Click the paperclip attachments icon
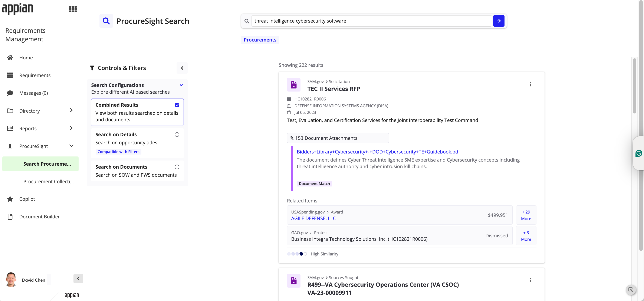This screenshot has width=644, height=301. tap(292, 138)
